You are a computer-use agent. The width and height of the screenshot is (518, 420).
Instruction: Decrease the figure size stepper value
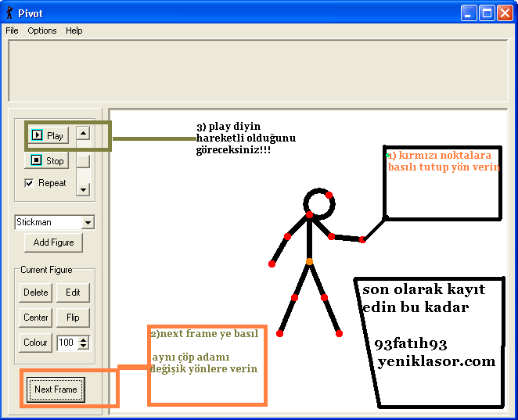tap(84, 346)
